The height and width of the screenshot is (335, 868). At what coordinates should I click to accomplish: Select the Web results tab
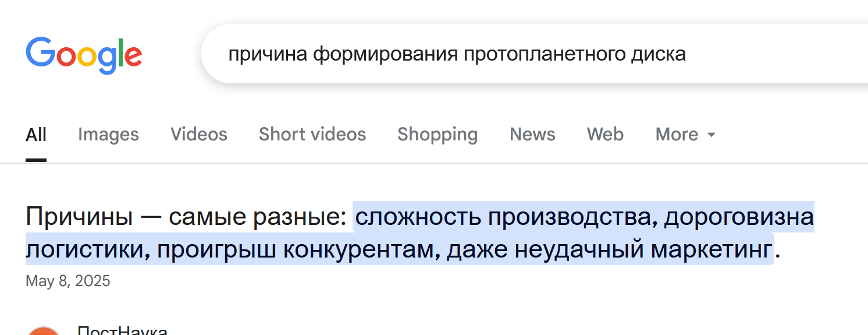605,135
